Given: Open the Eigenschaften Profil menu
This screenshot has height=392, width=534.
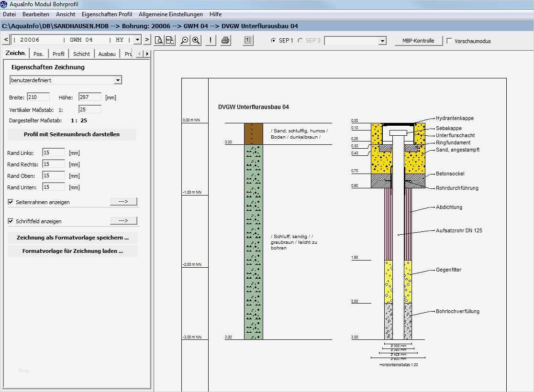Looking at the screenshot, I should coord(107,14).
